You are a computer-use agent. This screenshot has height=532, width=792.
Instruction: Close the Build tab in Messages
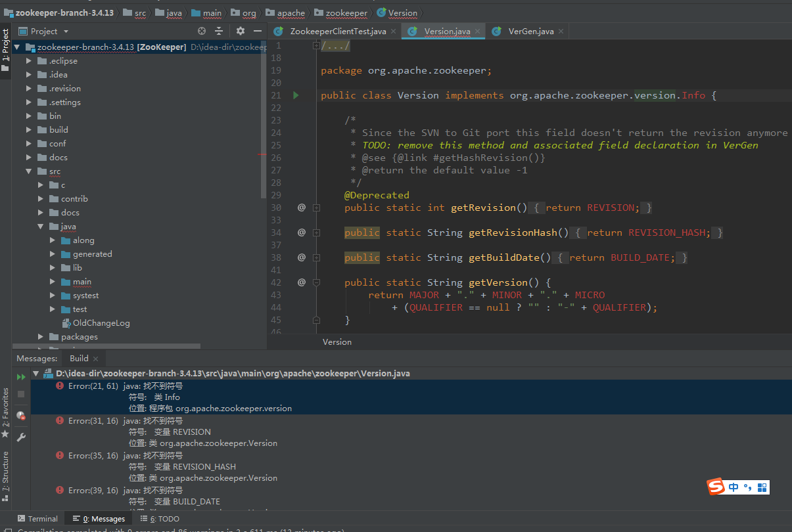point(96,359)
